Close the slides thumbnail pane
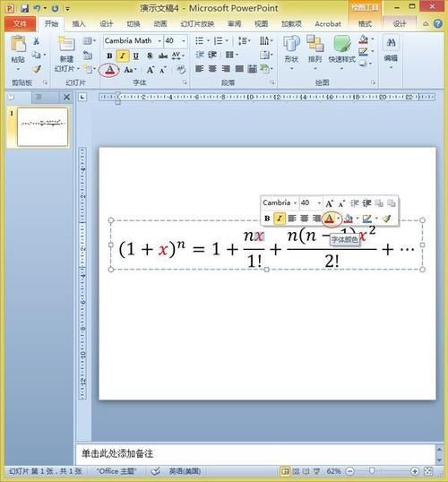 (x=66, y=97)
